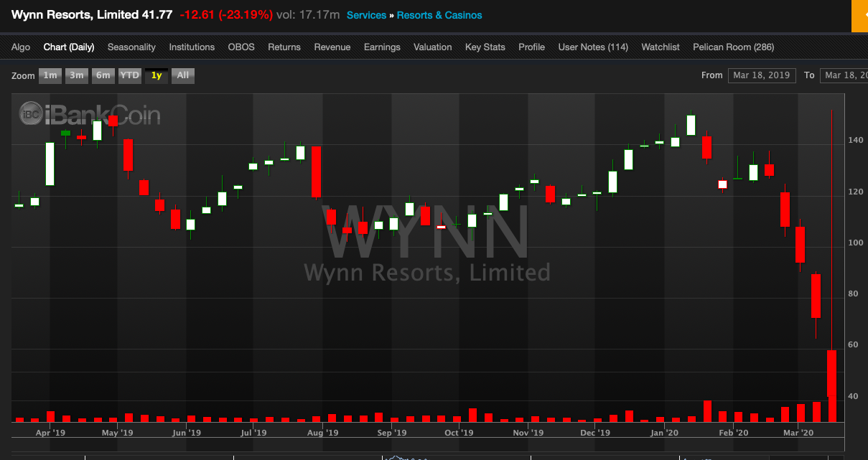Follow the Services sector link
868x460 pixels.
click(x=366, y=15)
